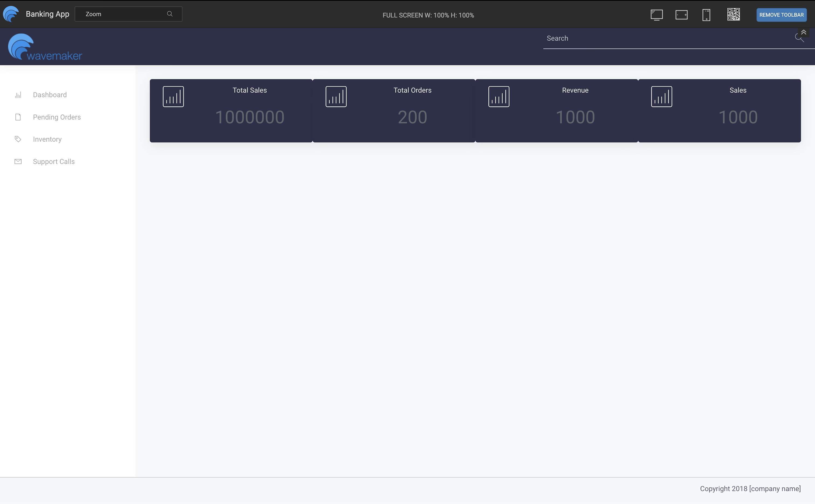Select the Dashboard chart icon in sidebar

18,95
